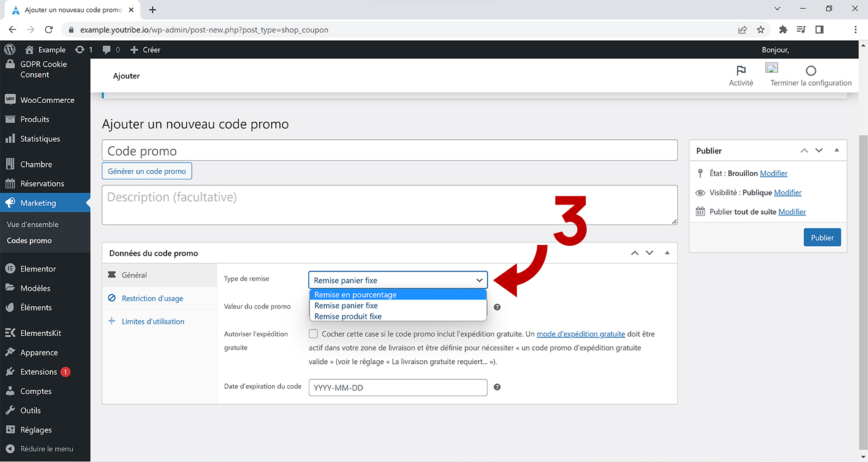Click the Code promo title input field

click(389, 151)
